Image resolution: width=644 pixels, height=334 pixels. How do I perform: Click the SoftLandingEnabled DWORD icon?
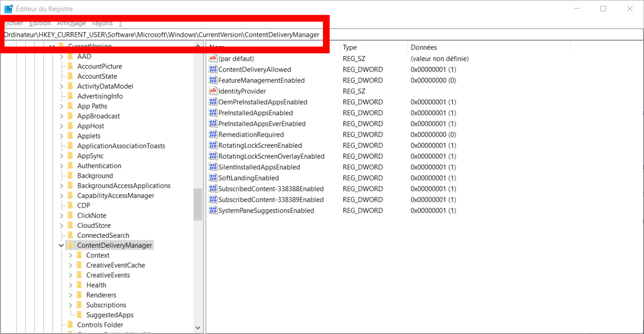coord(212,178)
